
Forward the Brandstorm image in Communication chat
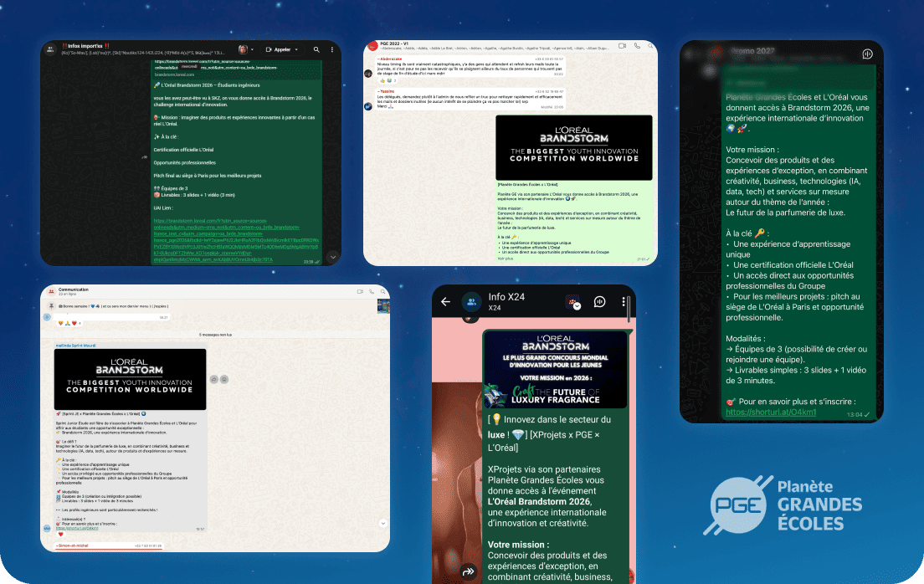point(214,380)
